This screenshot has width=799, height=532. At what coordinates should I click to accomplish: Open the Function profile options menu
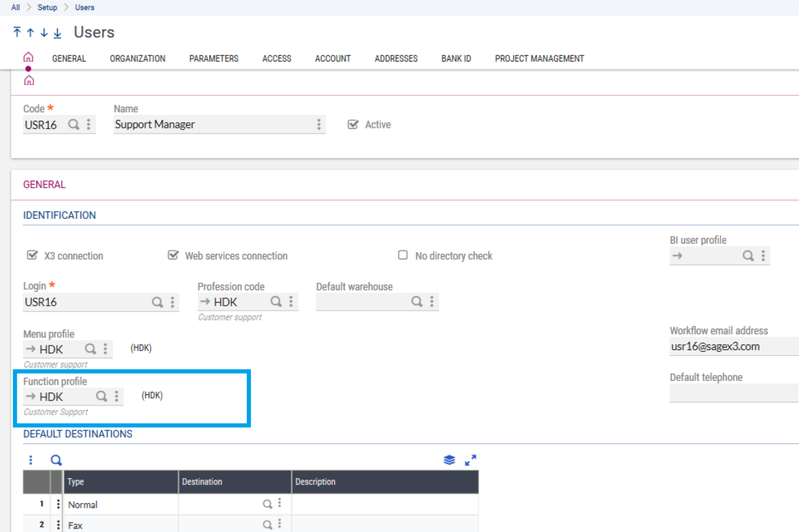point(116,396)
